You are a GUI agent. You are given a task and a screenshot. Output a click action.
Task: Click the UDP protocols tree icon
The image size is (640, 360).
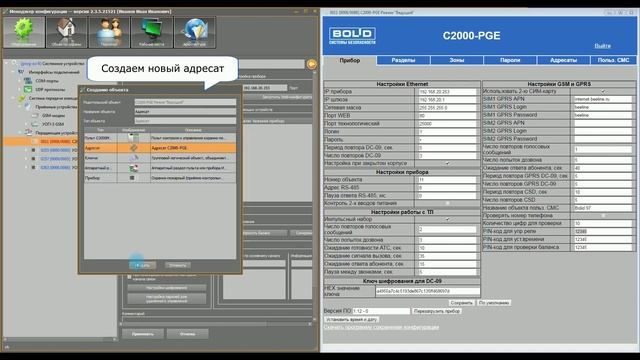28,89
